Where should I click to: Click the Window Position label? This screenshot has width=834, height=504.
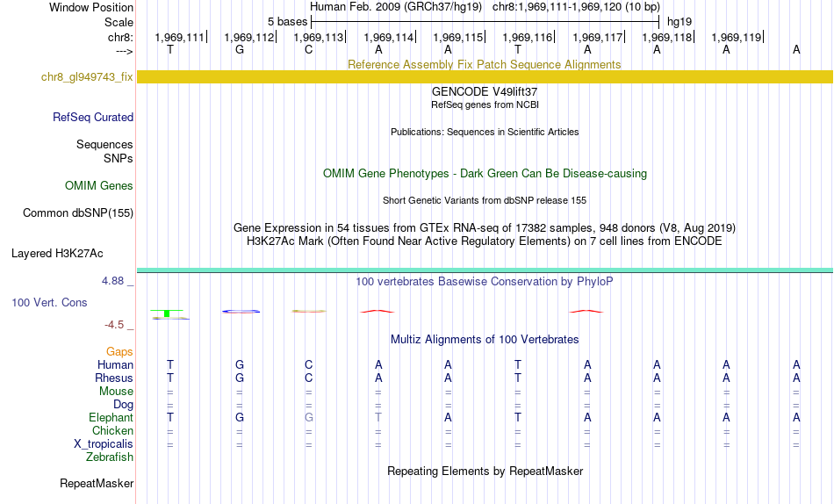91,7
